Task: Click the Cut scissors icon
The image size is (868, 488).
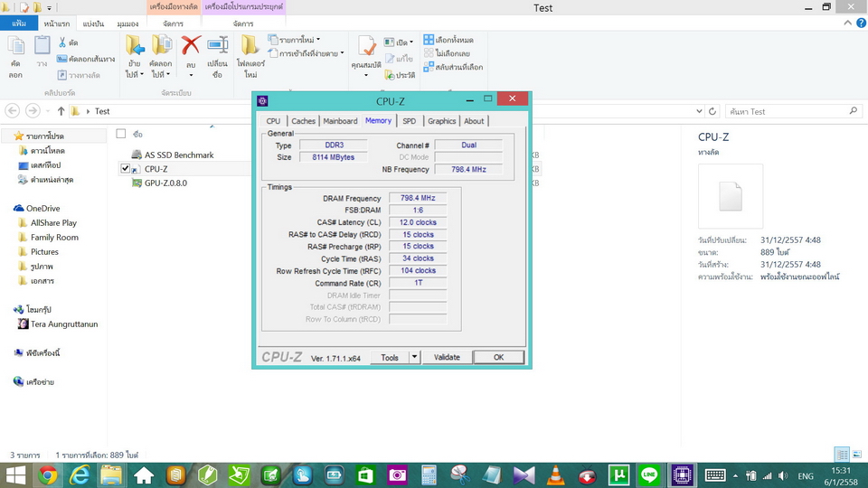Action: pos(62,42)
